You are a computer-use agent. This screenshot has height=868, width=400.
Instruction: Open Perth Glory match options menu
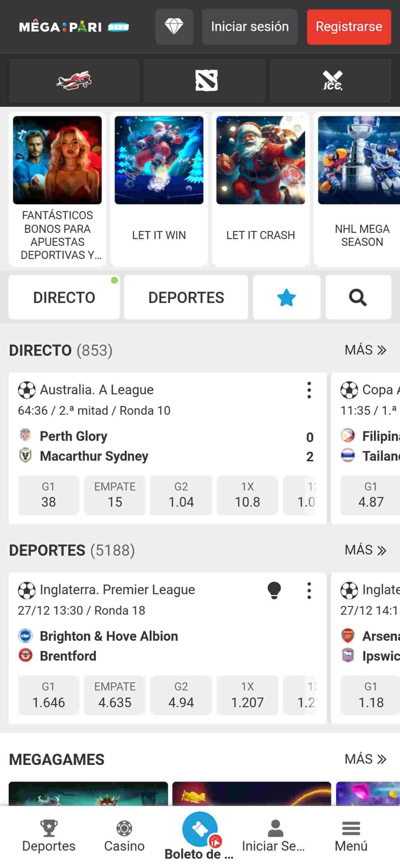(309, 390)
